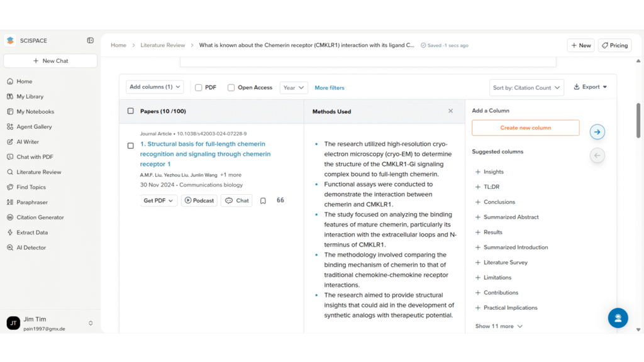Open the Year filter dropdown
Screen dimensions: 644x362
[294, 88]
